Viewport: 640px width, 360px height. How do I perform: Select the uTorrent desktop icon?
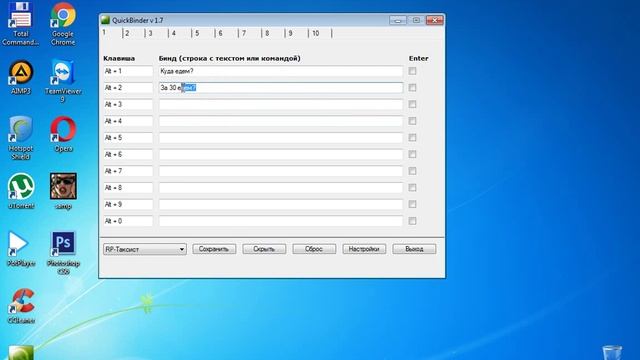[21, 191]
